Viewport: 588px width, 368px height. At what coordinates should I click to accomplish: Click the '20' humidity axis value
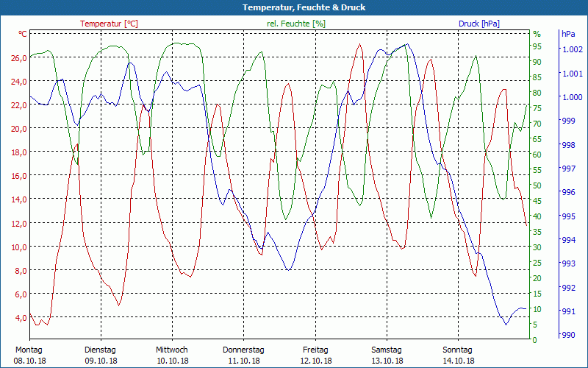(x=537, y=278)
